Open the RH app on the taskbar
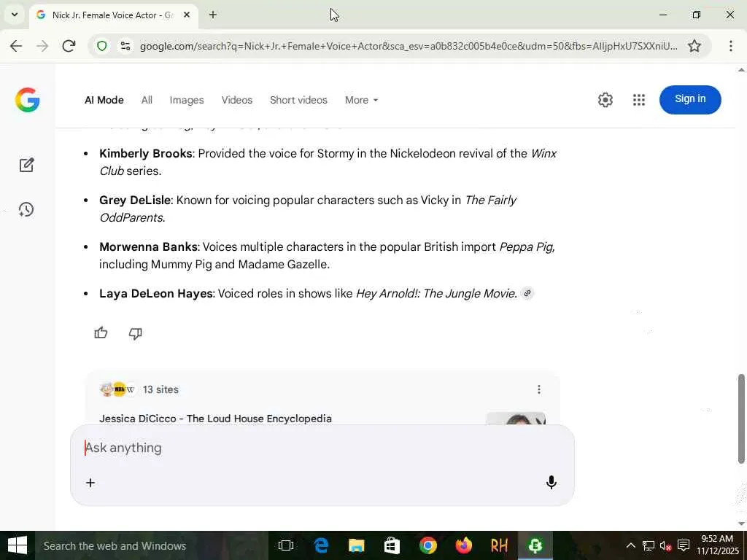747x560 pixels. pyautogui.click(x=499, y=545)
